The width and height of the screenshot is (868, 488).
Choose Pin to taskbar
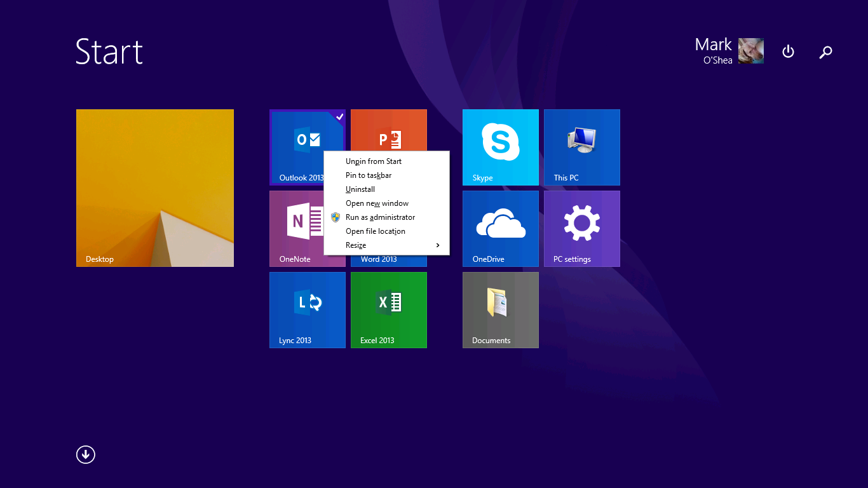click(369, 175)
